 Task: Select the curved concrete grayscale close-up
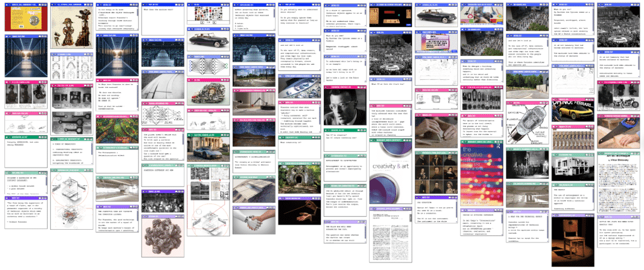click(x=162, y=85)
